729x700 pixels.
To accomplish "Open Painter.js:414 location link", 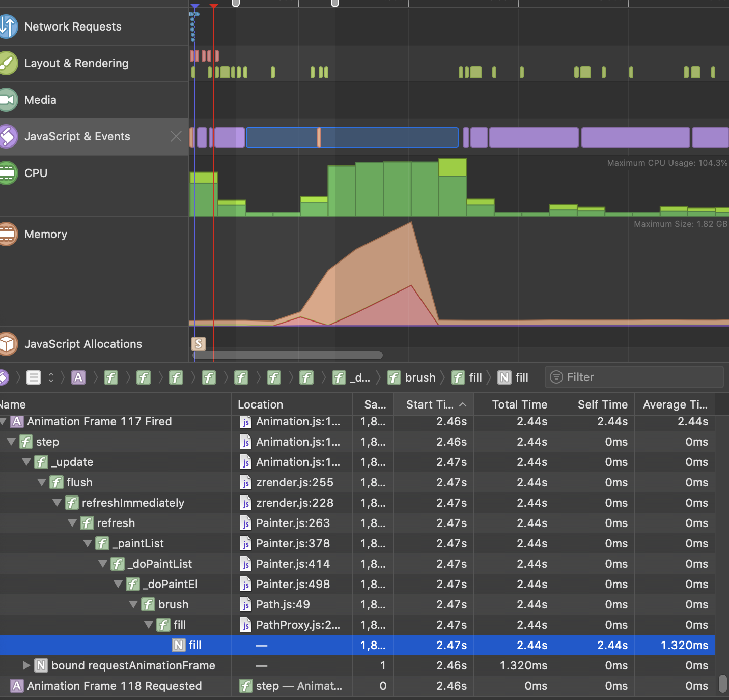I will (x=293, y=564).
